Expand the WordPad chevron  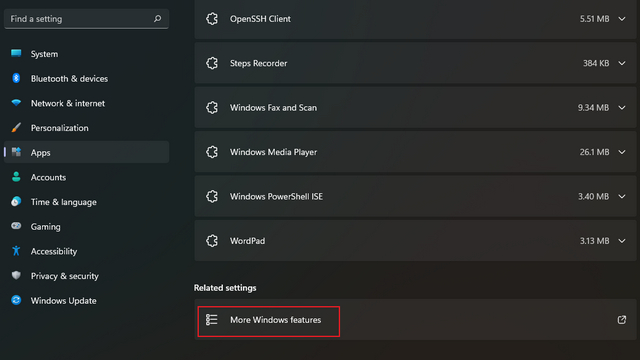(622, 241)
